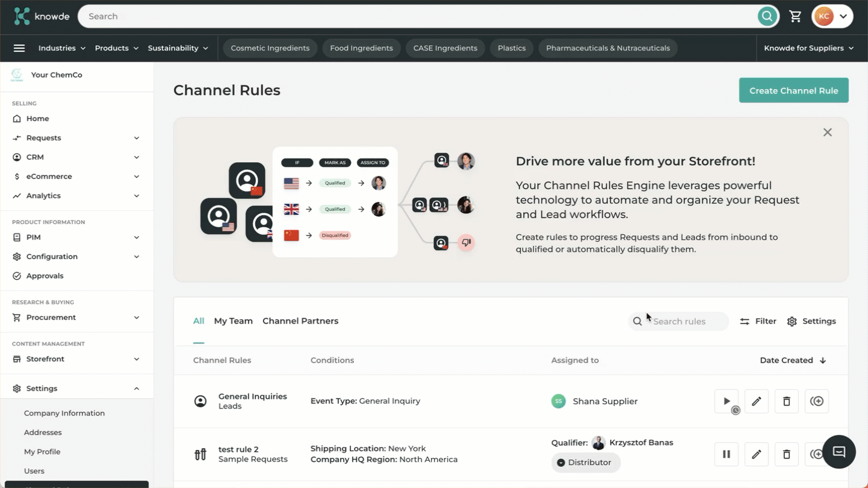Click the 'Conditions' column header
868x488 pixels.
(x=332, y=360)
